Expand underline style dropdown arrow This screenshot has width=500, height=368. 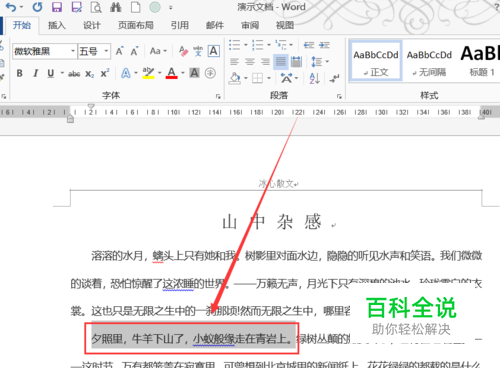click(62, 73)
